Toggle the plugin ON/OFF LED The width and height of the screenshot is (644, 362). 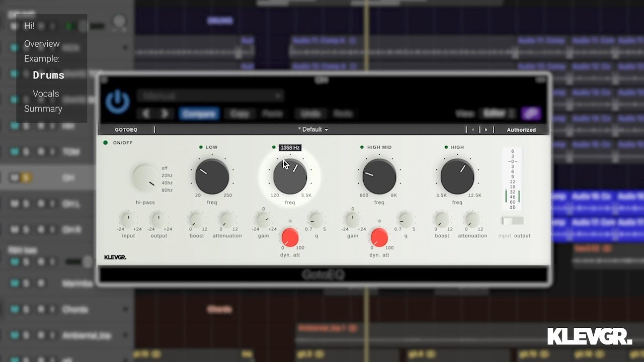[106, 143]
